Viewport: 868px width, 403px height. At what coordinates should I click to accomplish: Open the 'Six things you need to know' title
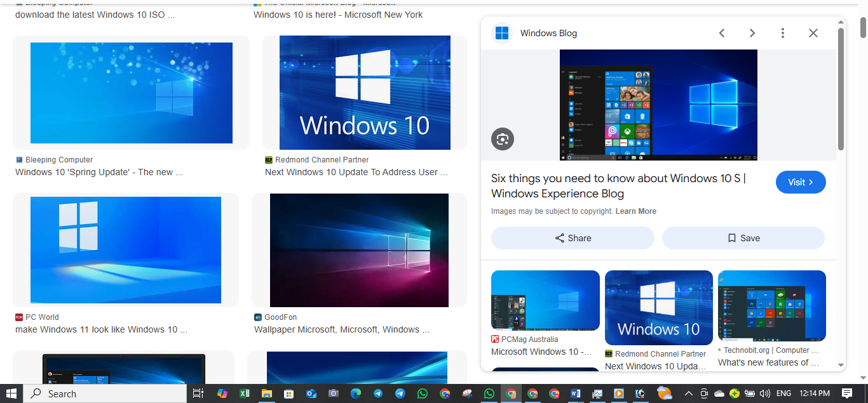point(618,186)
